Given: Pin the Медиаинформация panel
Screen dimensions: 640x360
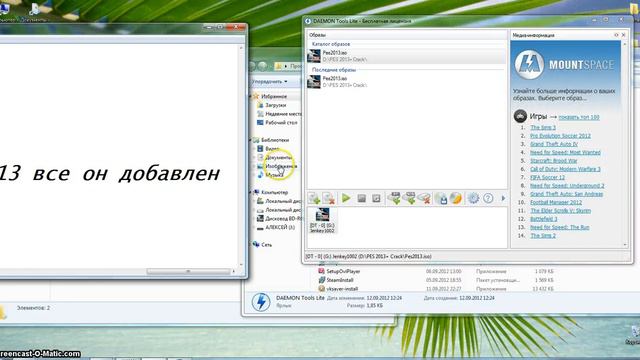Looking at the screenshot, I should tap(616, 35).
